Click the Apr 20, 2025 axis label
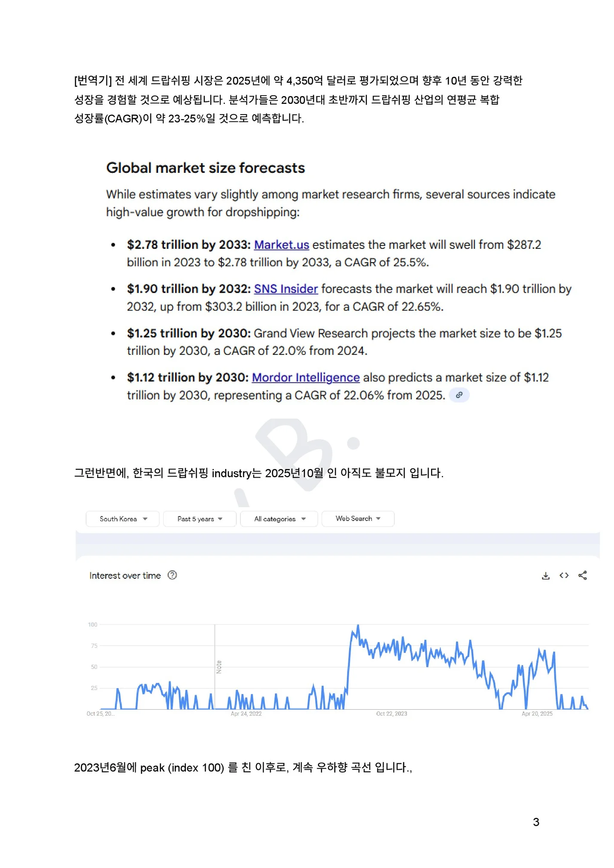Viewport: 614px width, 868px height. click(x=537, y=714)
